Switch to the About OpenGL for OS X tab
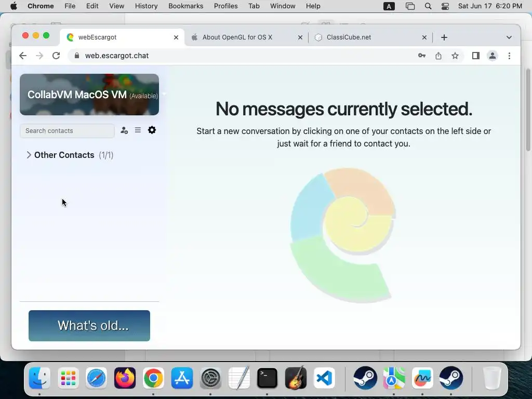This screenshot has width=532, height=399. pyautogui.click(x=246, y=37)
